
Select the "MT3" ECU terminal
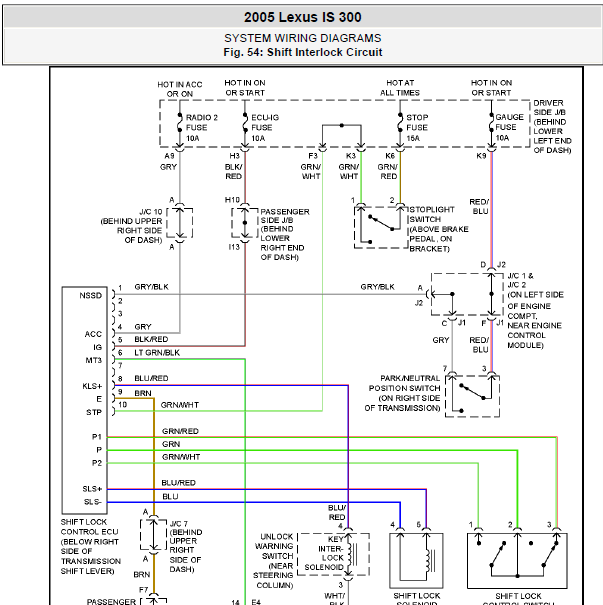(94, 360)
